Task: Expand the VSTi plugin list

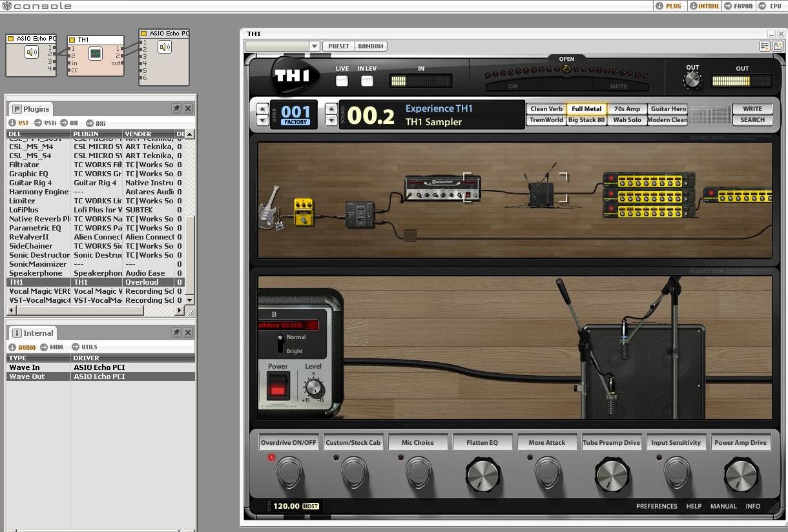Action: pyautogui.click(x=45, y=123)
